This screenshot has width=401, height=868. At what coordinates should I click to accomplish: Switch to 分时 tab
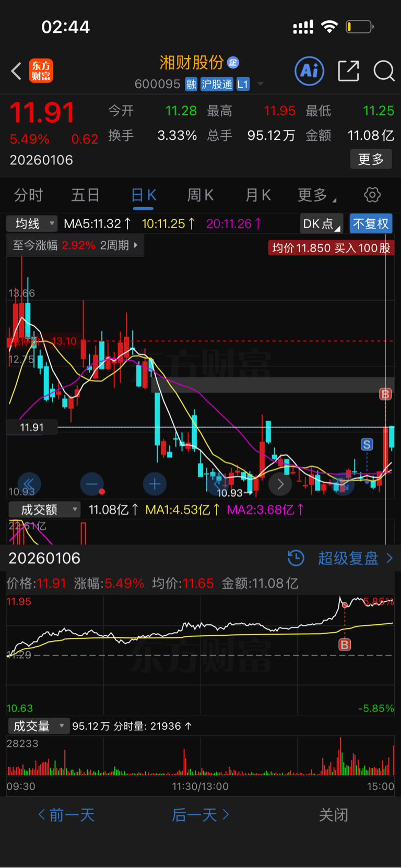(x=28, y=195)
